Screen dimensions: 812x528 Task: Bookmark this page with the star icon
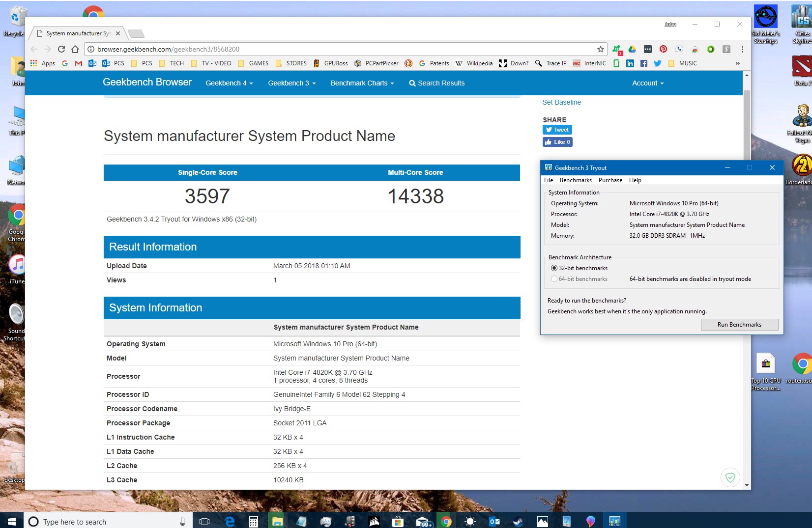point(600,49)
